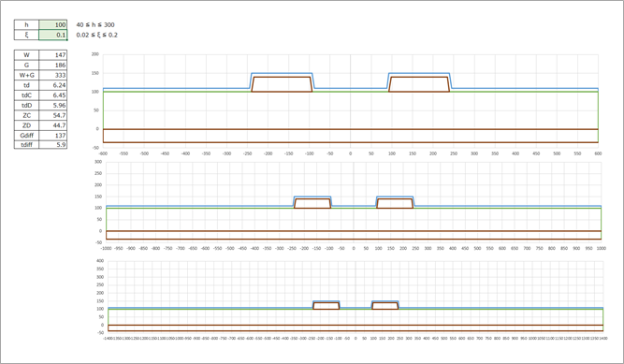The width and height of the screenshot is (624, 364).
Task: Select the h label cell
Action: coord(27,24)
